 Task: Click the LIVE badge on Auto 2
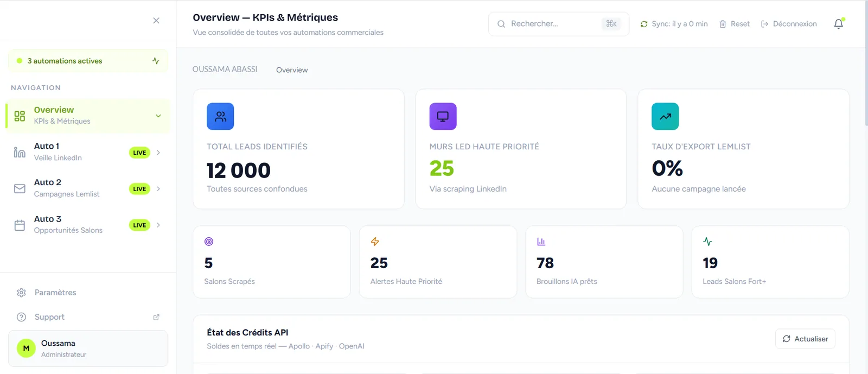[139, 189]
